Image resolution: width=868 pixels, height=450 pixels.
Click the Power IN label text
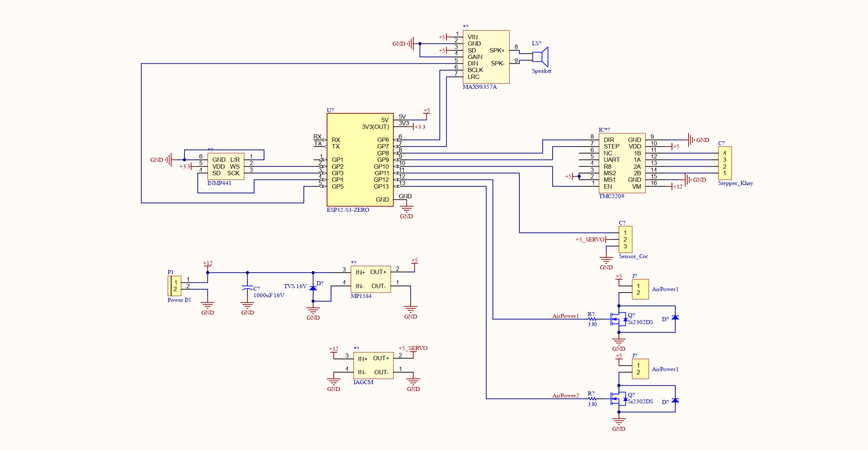click(179, 300)
